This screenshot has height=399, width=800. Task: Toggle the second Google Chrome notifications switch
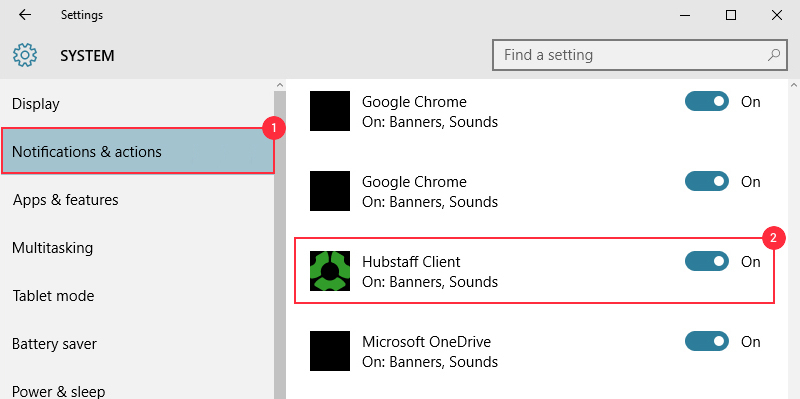click(707, 181)
